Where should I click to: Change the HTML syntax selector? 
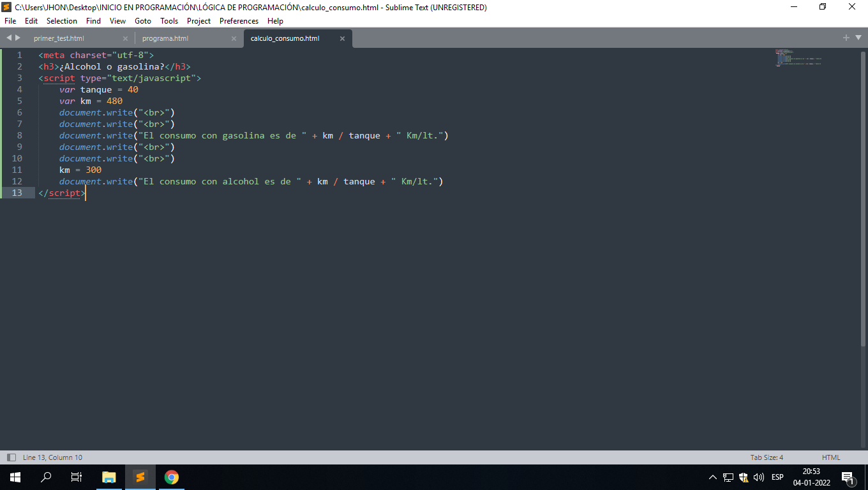coord(831,457)
